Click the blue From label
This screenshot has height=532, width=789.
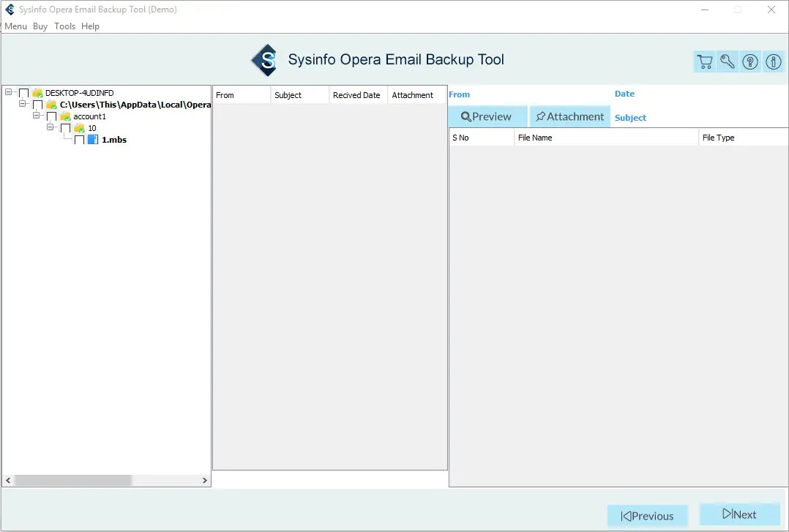pos(460,94)
